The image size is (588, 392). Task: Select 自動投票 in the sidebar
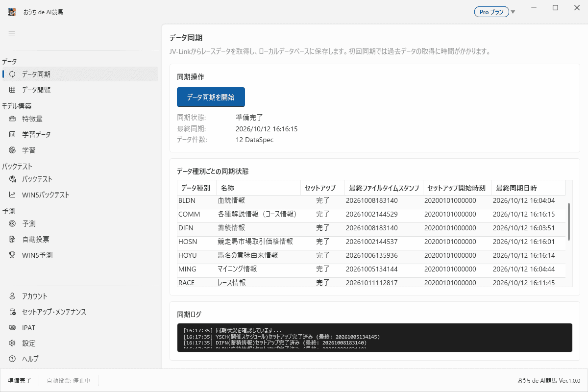click(x=80, y=239)
